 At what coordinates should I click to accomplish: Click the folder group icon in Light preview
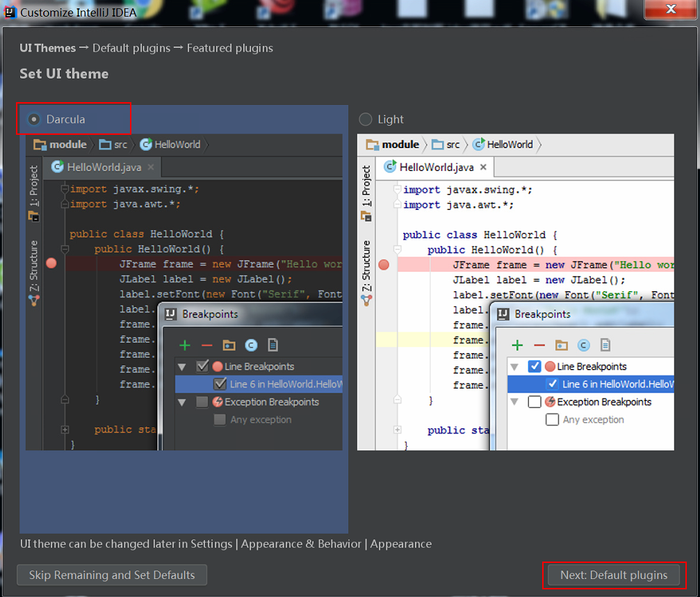pyautogui.click(x=562, y=345)
